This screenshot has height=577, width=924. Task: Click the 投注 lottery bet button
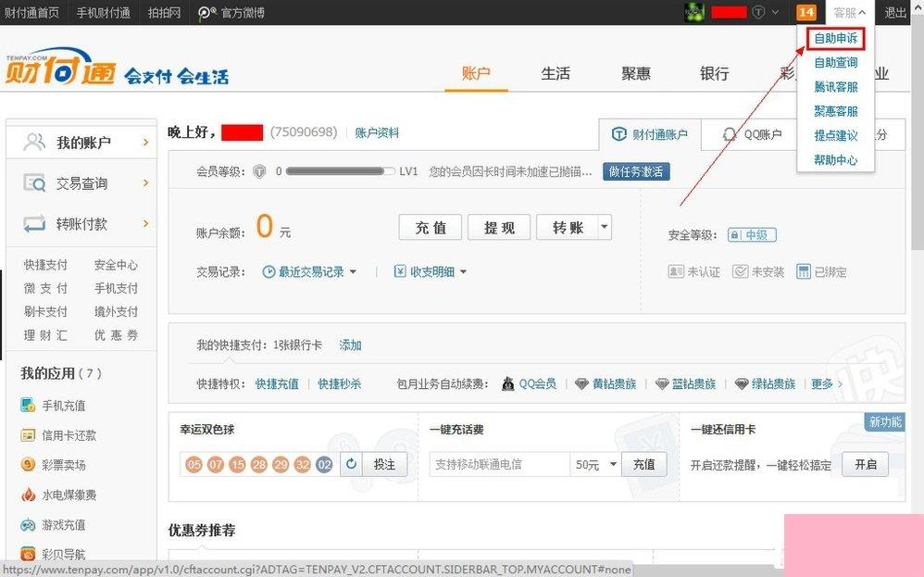coord(384,464)
